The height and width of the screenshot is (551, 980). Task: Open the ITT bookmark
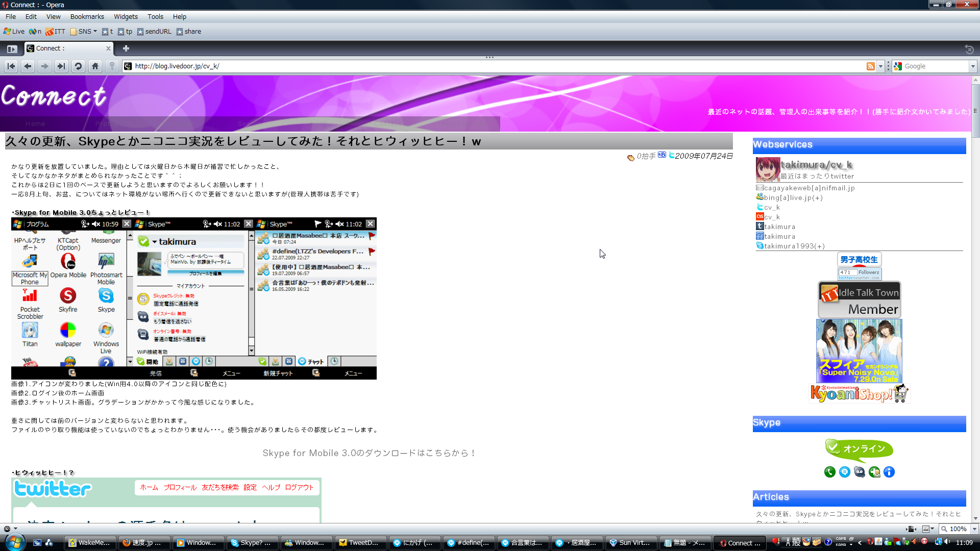[x=56, y=32]
